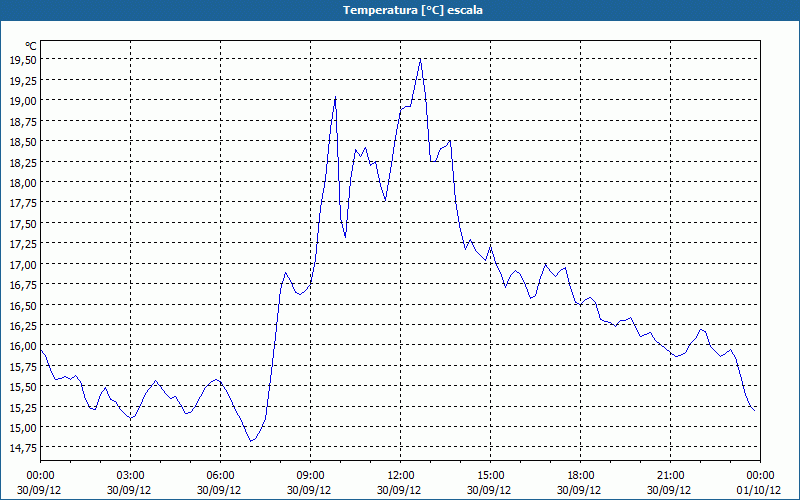Click the 17,00 value on the y-axis
Viewport: 800px width, 500px height.
(x=23, y=265)
